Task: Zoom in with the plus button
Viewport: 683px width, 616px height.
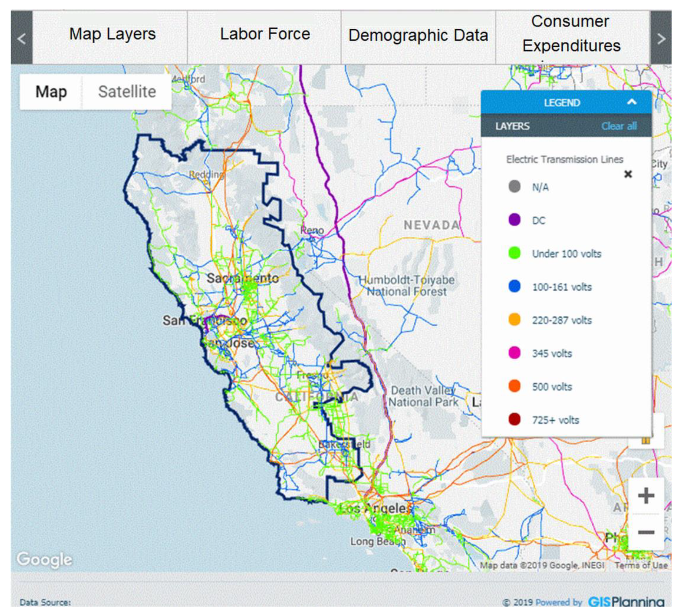Action: pos(646,496)
